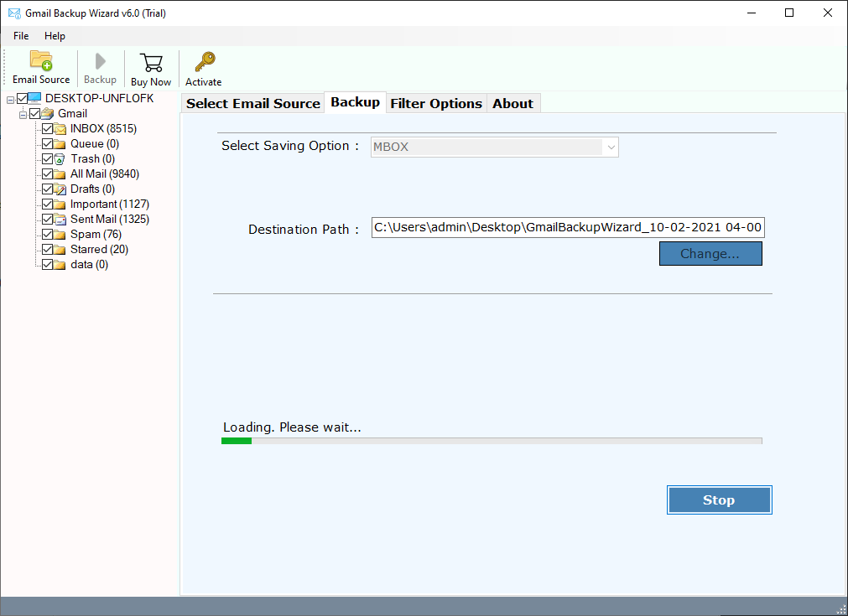The height and width of the screenshot is (616, 848).
Task: Select the Drafts (0) folder label
Action: [92, 189]
